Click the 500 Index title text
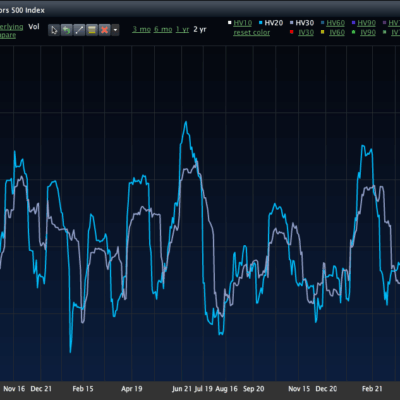Viewport: 400px width, 400px height. [x=28, y=10]
